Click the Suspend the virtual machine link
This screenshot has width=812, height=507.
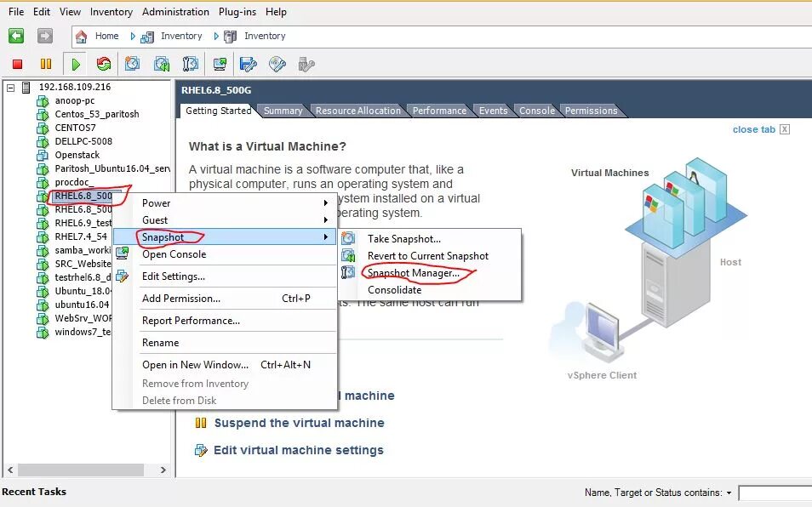[300, 423]
